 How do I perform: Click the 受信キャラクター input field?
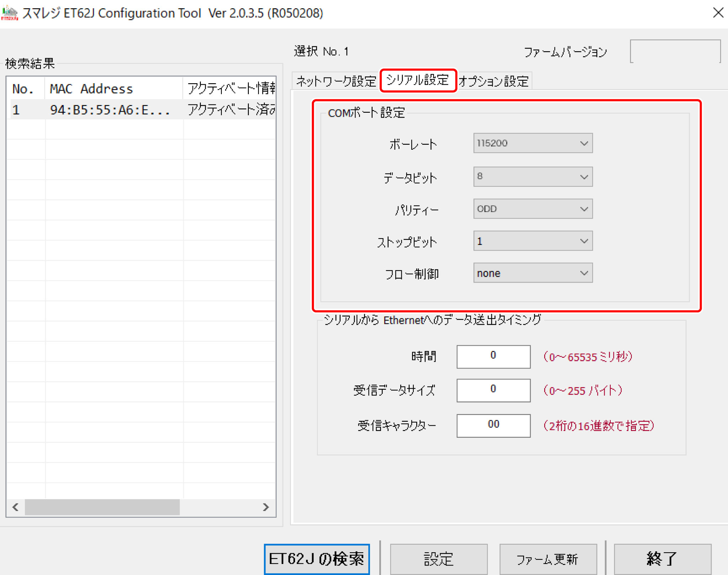[x=493, y=425]
